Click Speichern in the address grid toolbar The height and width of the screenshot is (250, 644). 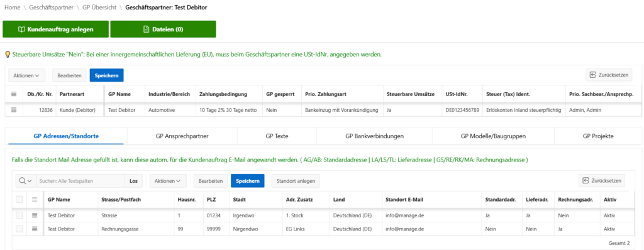click(248, 181)
